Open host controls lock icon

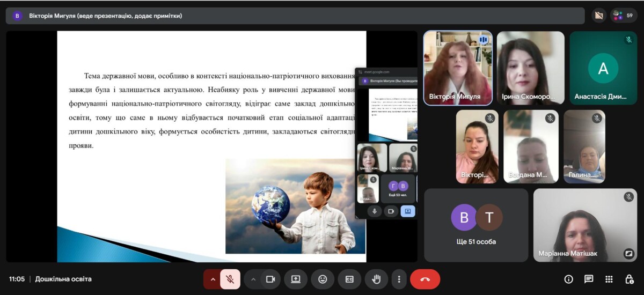pyautogui.click(x=630, y=279)
